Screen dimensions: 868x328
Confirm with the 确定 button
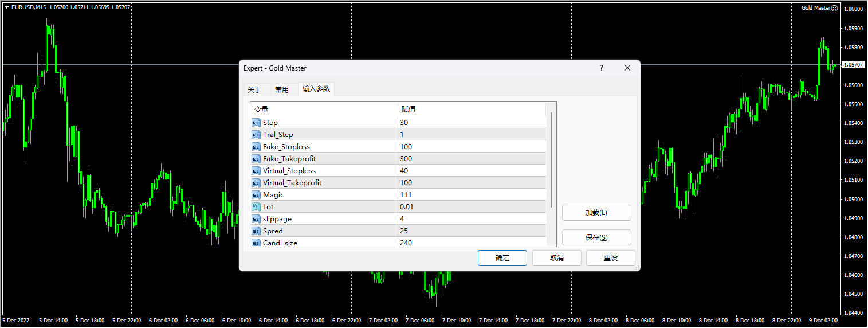[x=502, y=258]
